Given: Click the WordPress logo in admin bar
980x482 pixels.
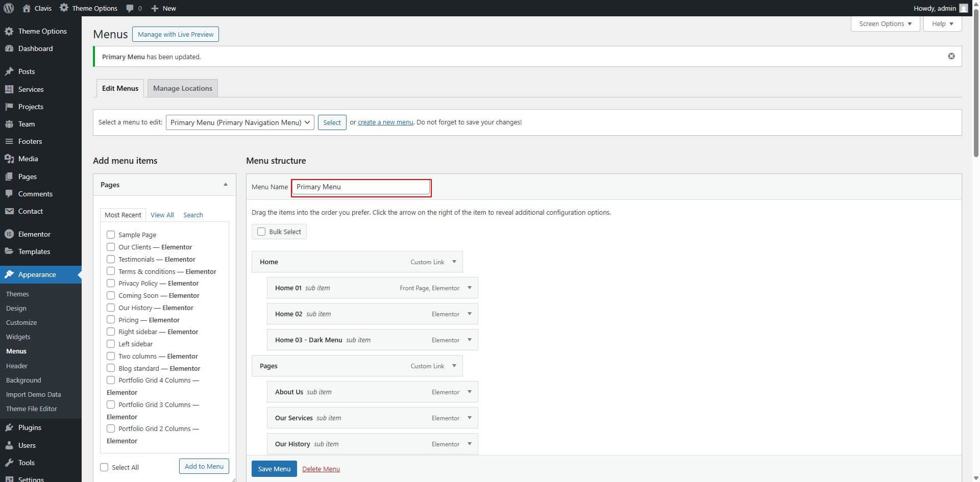Looking at the screenshot, I should pos(9,8).
